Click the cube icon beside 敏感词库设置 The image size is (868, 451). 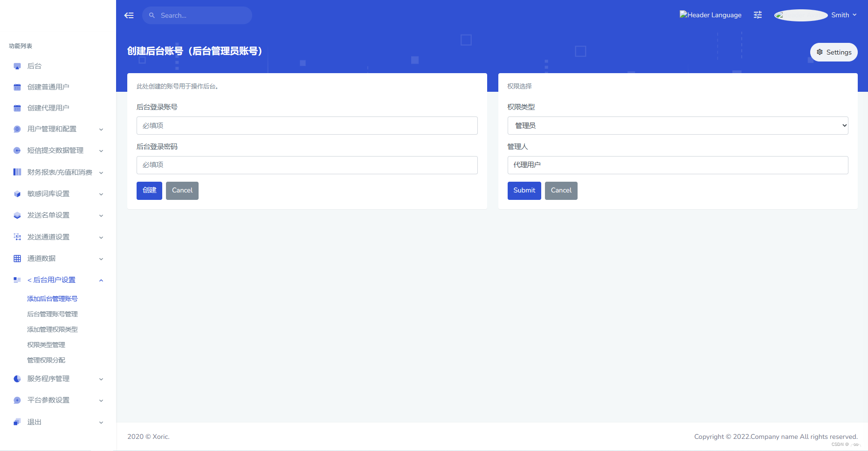[x=17, y=194]
